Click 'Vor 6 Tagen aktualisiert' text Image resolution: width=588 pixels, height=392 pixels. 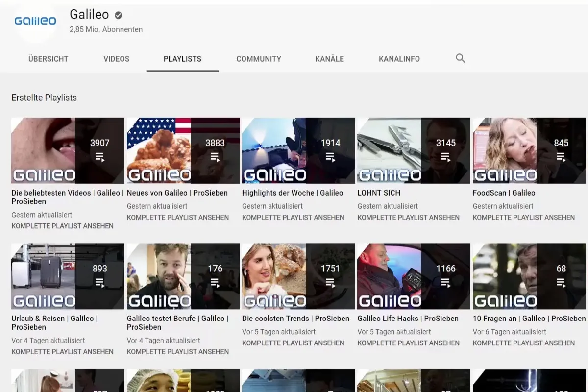[x=510, y=332]
